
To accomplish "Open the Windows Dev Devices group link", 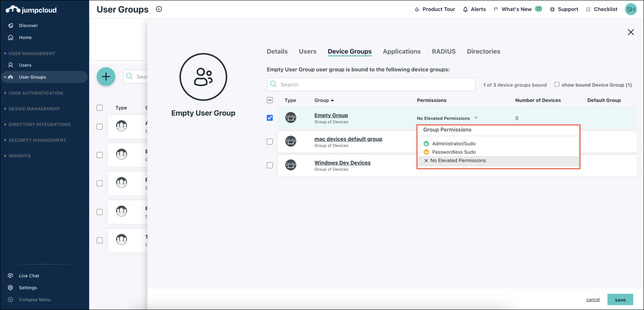I will coord(342,162).
